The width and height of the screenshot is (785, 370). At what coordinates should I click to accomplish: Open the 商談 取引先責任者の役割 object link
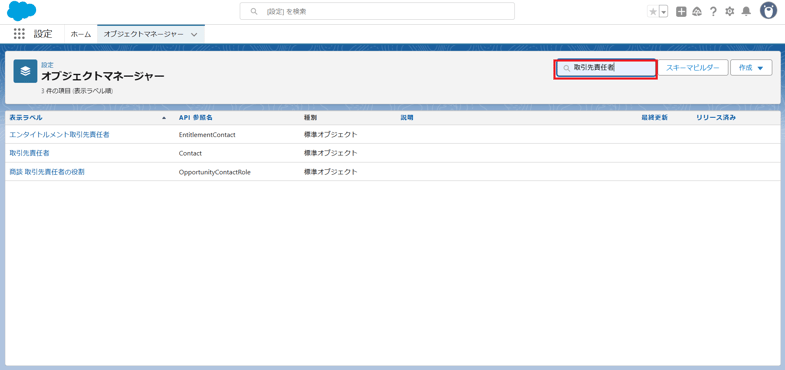[x=47, y=172]
